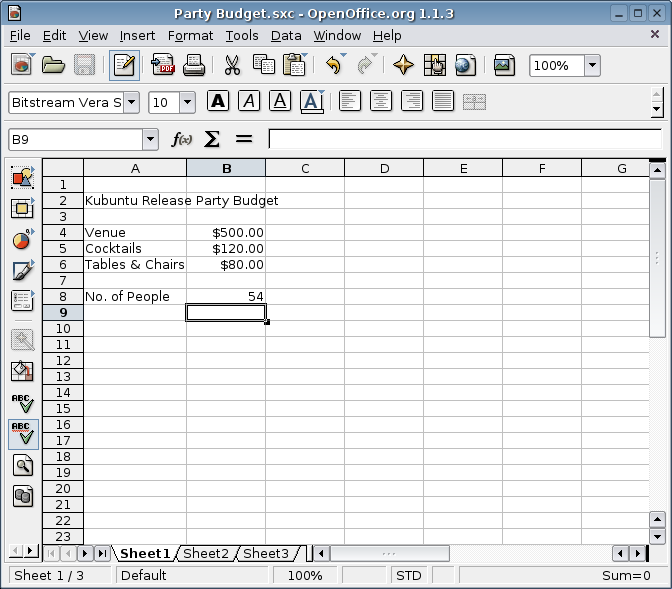Copy selection toolbar icon
The width and height of the screenshot is (672, 589).
pos(264,65)
